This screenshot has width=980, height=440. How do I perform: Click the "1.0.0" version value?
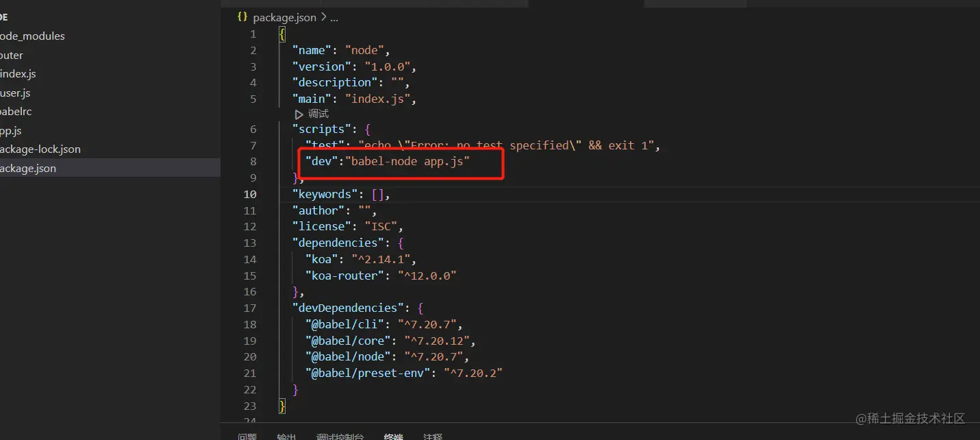[387, 66]
